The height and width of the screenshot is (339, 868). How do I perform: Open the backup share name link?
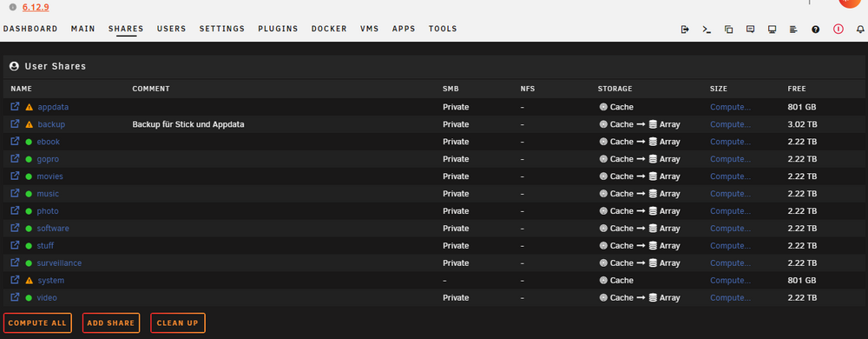pos(51,124)
